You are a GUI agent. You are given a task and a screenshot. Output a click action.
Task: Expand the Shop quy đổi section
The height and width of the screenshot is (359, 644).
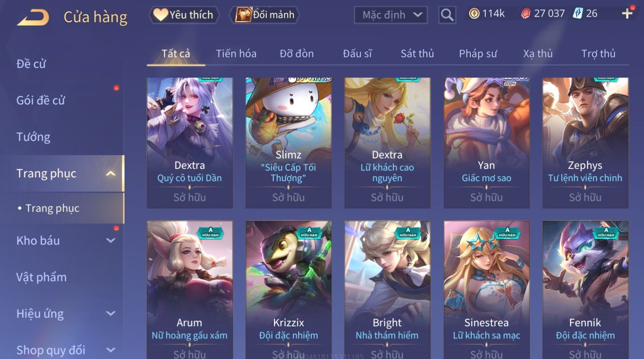coord(111,350)
